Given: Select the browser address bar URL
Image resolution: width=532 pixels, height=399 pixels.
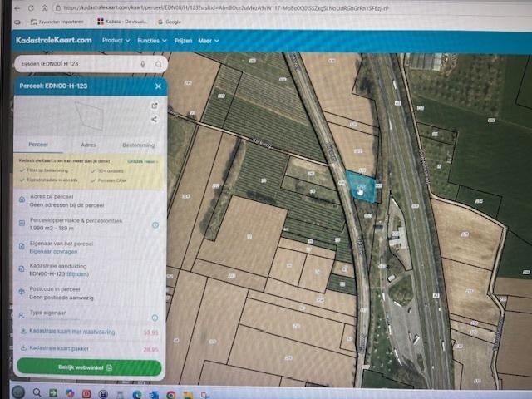Looking at the screenshot, I should tap(225, 7).
